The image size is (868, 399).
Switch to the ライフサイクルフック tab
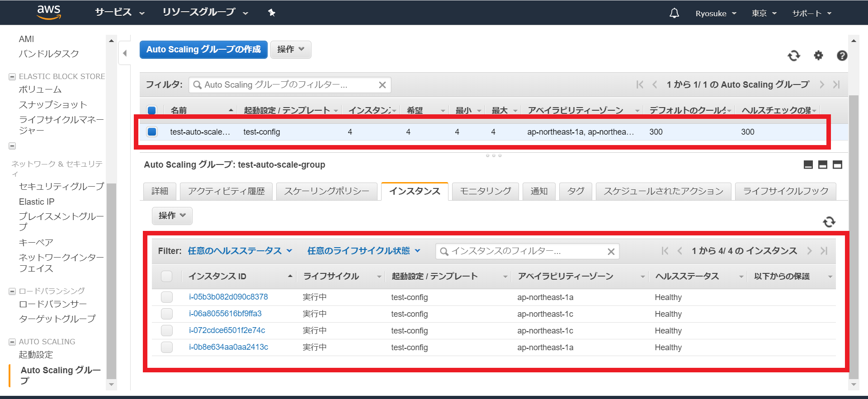coord(786,191)
